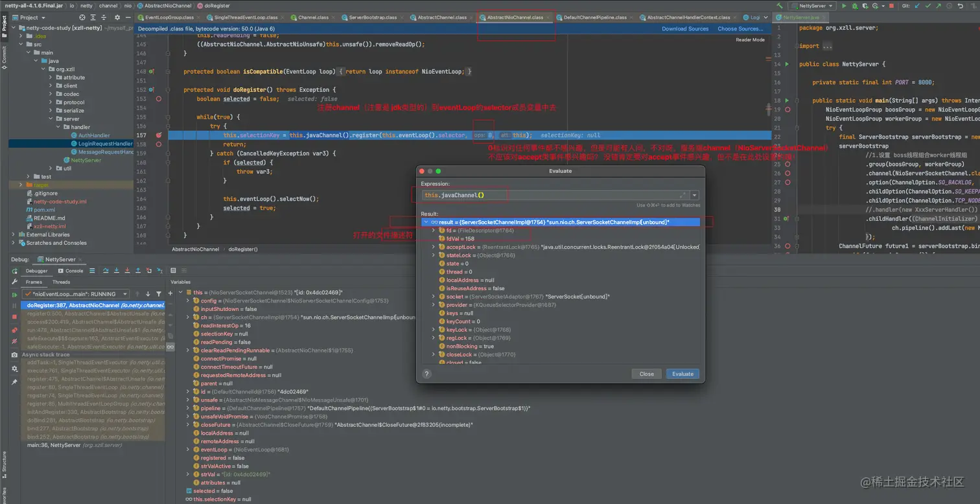Open Project panel settings gear
Screen dimensions: 980x504
coord(117,17)
